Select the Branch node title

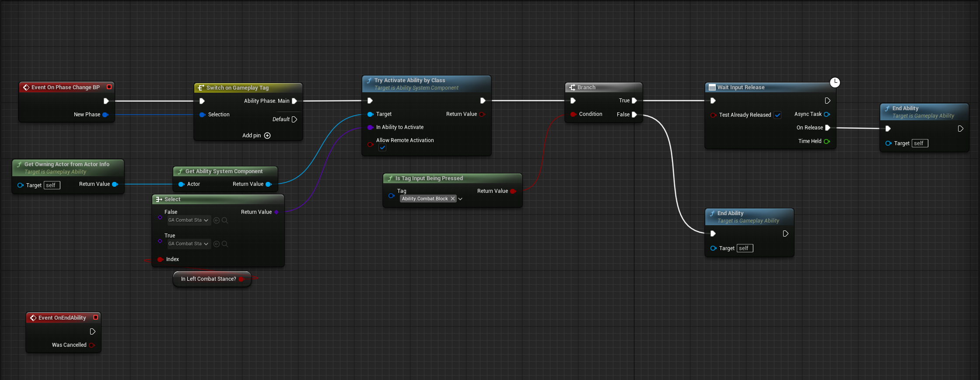(x=586, y=87)
